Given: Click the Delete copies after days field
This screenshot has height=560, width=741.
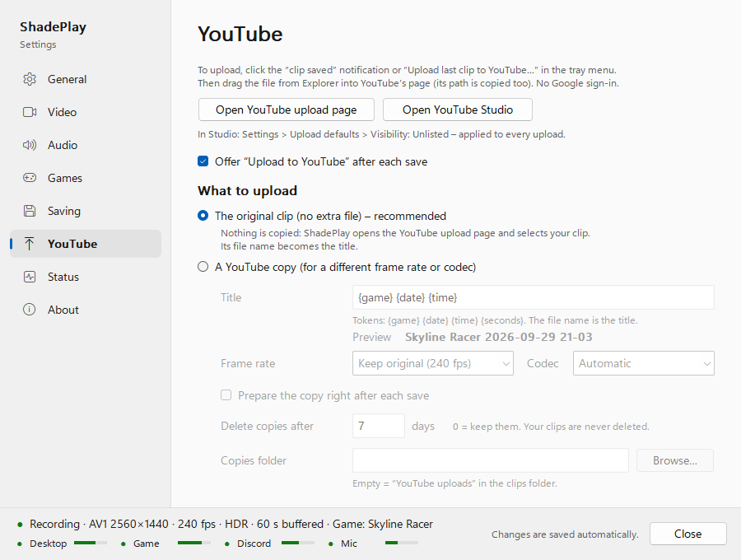Looking at the screenshot, I should pos(379,426).
